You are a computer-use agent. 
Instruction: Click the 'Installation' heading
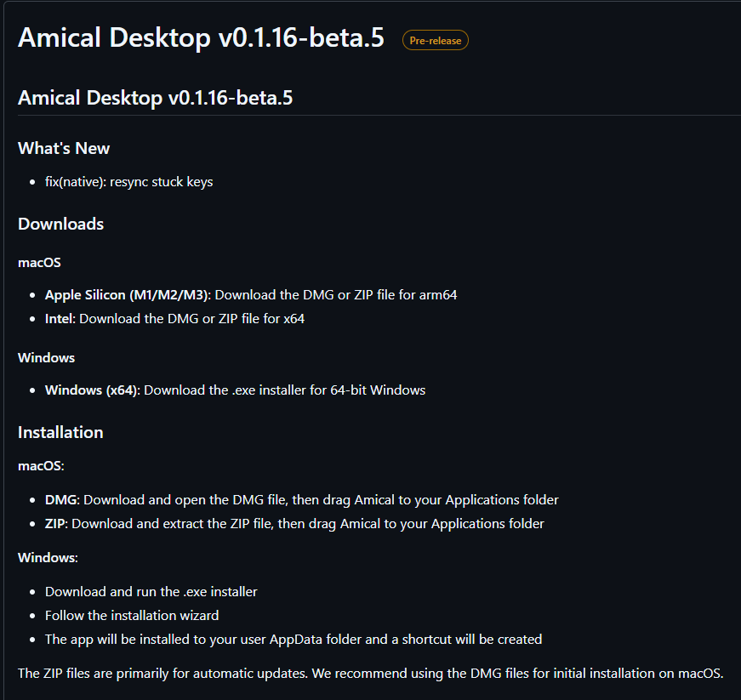[x=60, y=432]
